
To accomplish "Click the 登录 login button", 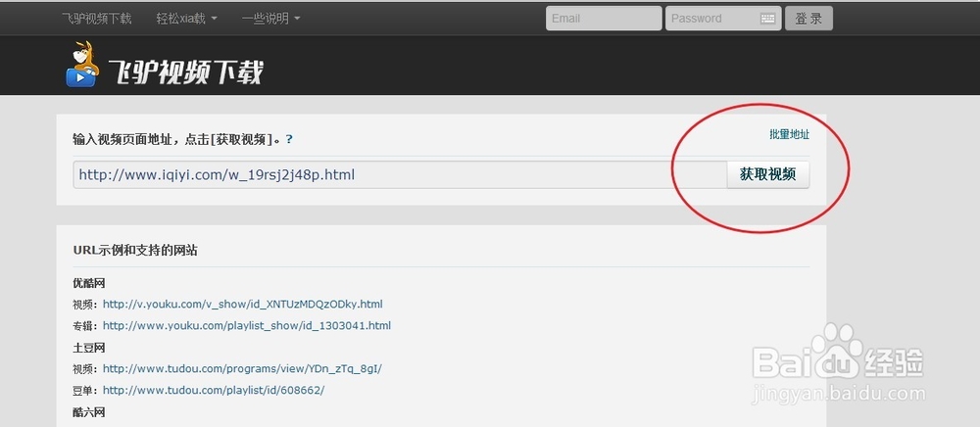I will (x=808, y=18).
